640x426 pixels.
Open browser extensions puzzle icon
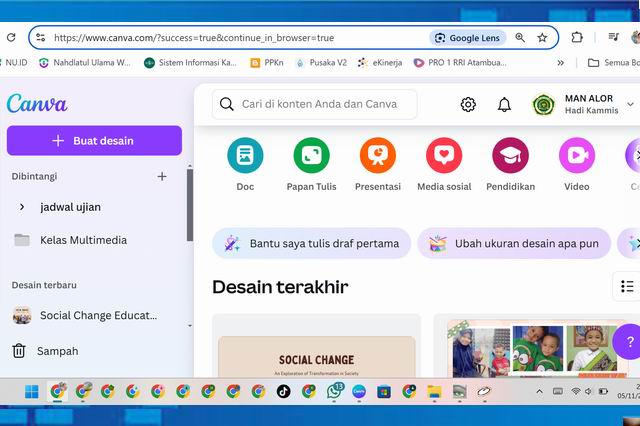(x=577, y=38)
